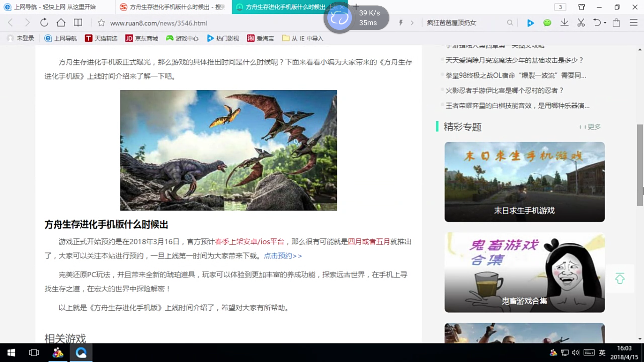644x362 pixels.
Task: Expand the address bar chevron arrow
Action: coord(412,23)
